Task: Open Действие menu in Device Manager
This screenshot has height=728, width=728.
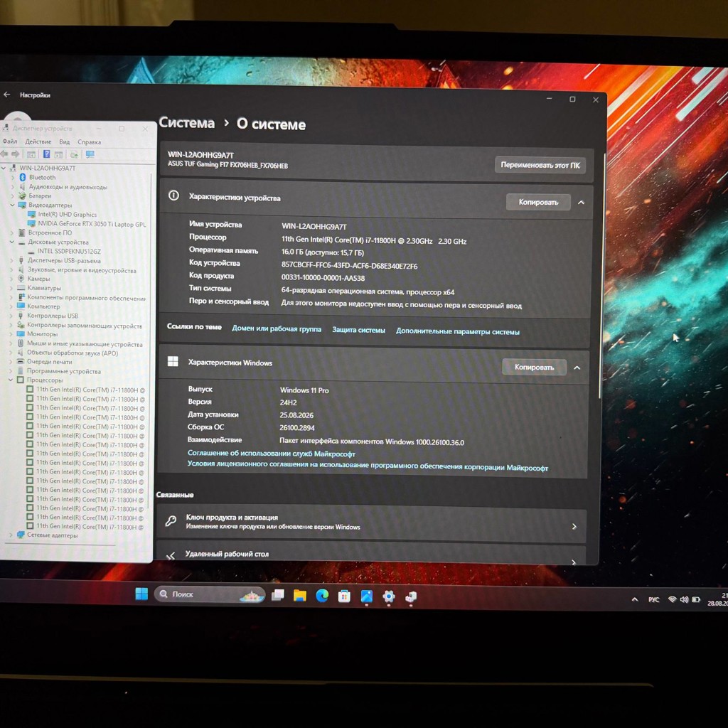Action: coord(38,141)
